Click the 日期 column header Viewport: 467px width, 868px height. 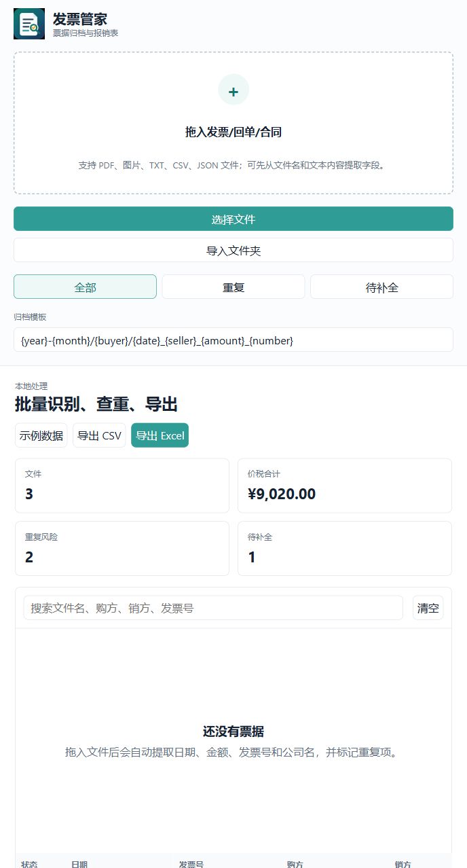click(79, 865)
